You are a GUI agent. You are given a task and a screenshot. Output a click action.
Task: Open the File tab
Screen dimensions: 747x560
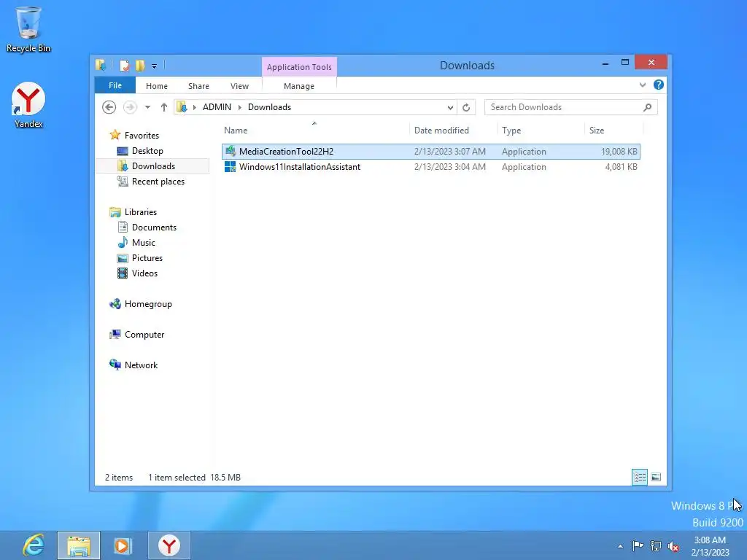(x=115, y=85)
